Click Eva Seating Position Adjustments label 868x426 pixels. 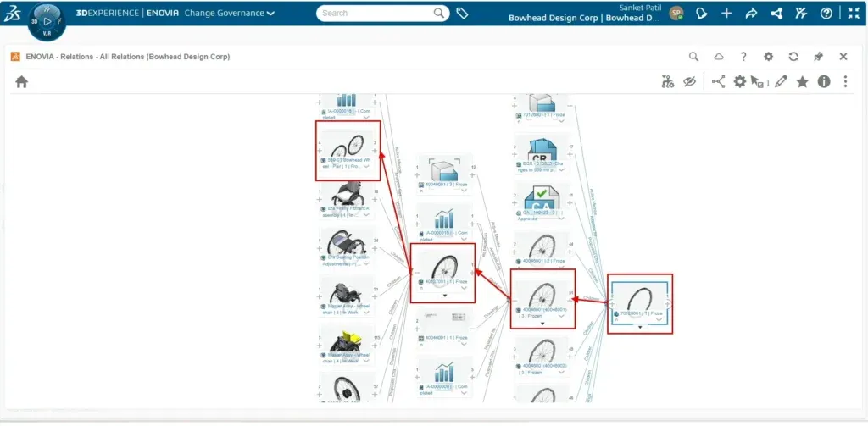(x=346, y=260)
